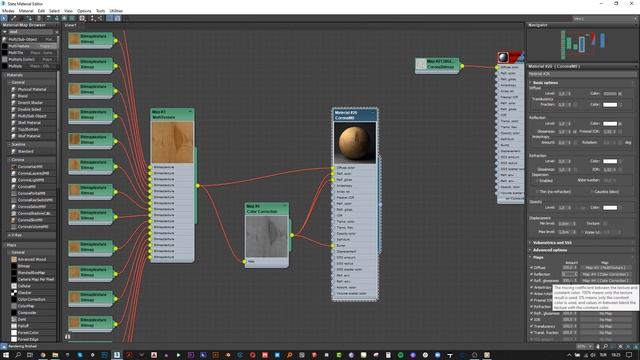Expand the Advanced options rollout
This screenshot has height=360, width=640.
[x=549, y=250]
